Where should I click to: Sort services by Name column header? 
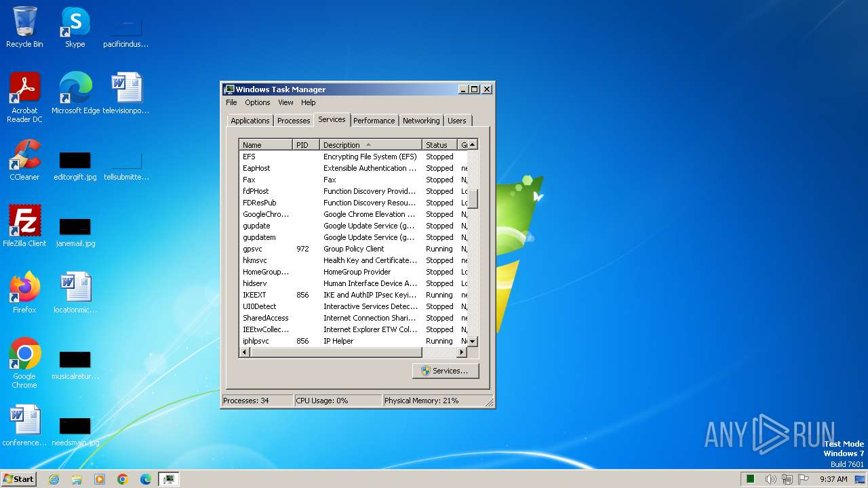pos(267,145)
